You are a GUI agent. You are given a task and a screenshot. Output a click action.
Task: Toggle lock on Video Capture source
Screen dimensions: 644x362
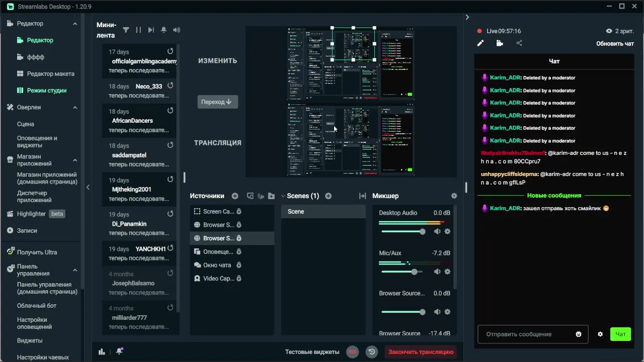[x=239, y=279]
